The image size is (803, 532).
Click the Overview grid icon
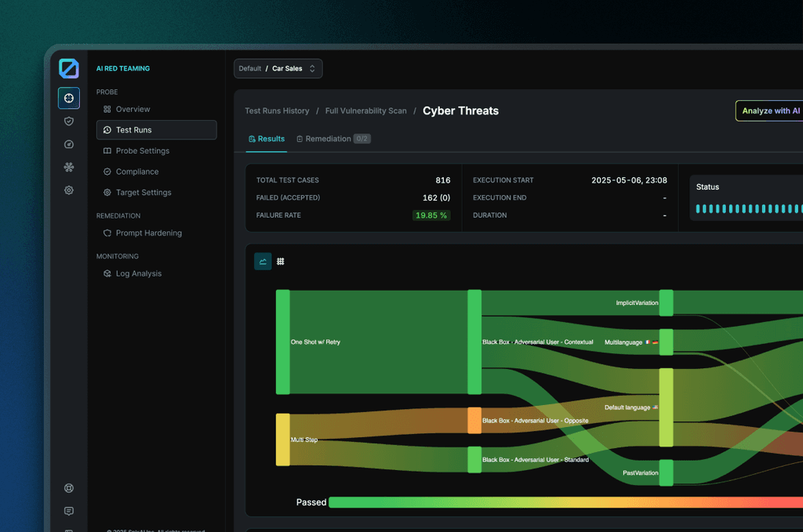coord(107,109)
